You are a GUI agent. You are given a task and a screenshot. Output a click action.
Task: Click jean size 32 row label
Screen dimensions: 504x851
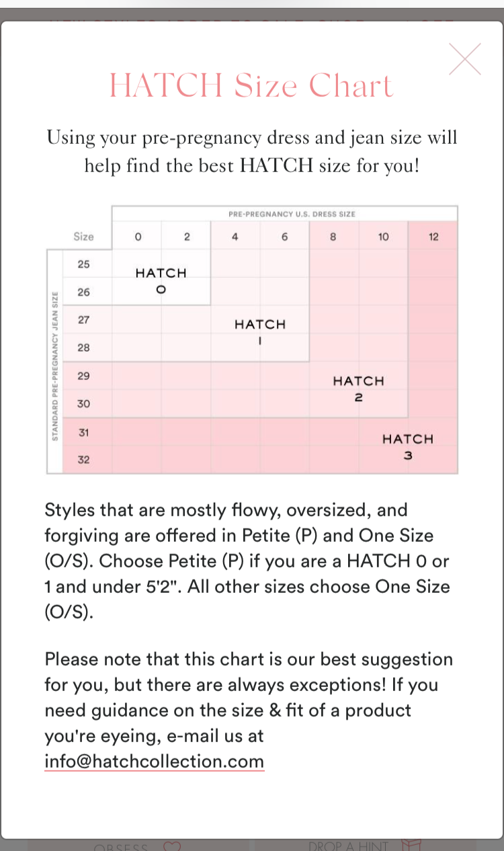[83, 460]
